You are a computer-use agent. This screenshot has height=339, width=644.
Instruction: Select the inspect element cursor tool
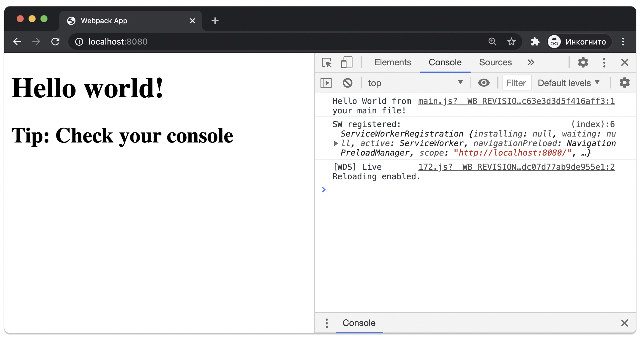point(326,63)
